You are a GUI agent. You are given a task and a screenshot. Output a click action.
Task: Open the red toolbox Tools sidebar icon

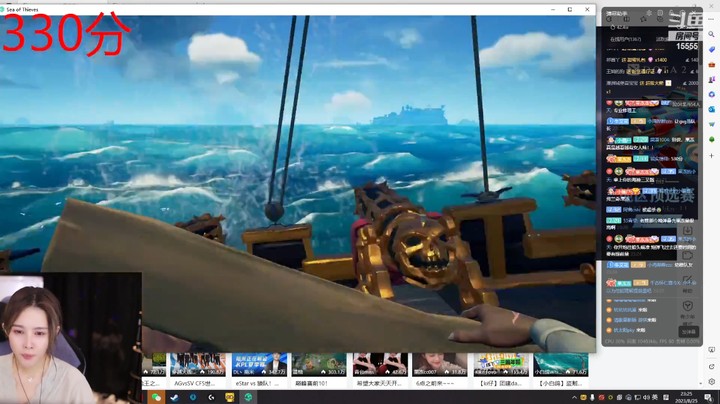[711, 64]
